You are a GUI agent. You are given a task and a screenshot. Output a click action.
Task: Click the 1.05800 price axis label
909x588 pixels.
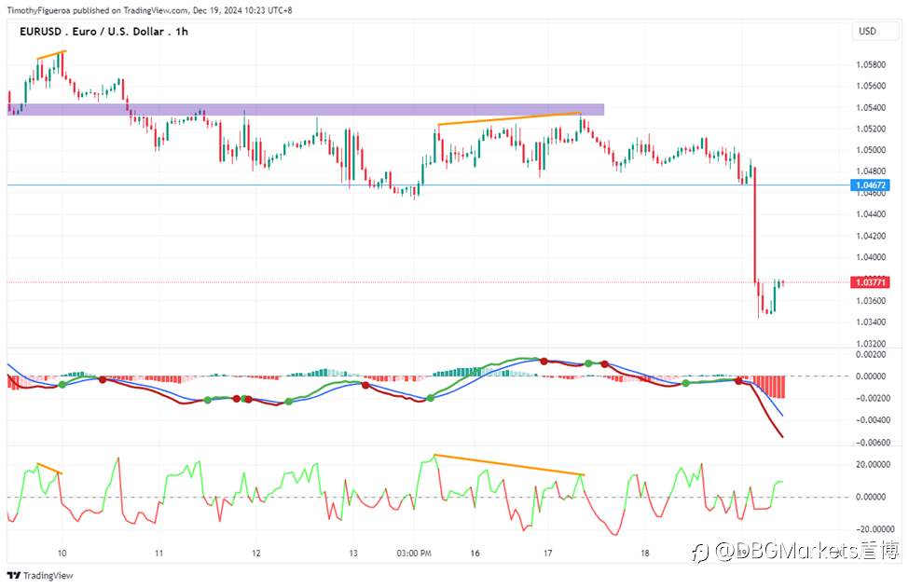point(871,64)
